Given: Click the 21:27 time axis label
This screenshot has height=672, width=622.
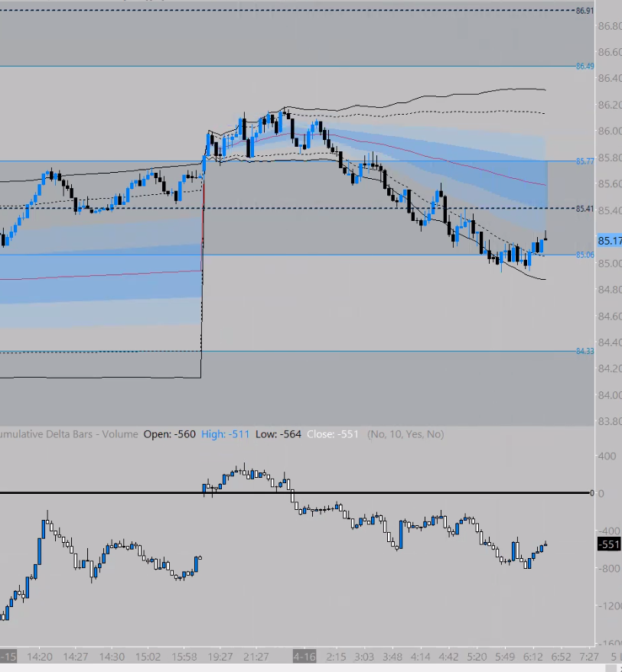Looking at the screenshot, I should click(256, 657).
